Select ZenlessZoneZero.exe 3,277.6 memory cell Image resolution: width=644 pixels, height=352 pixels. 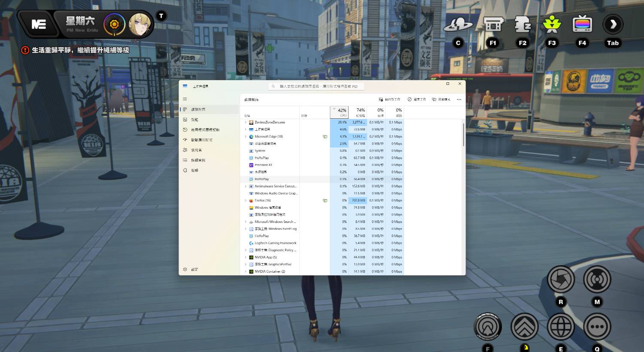(358, 122)
